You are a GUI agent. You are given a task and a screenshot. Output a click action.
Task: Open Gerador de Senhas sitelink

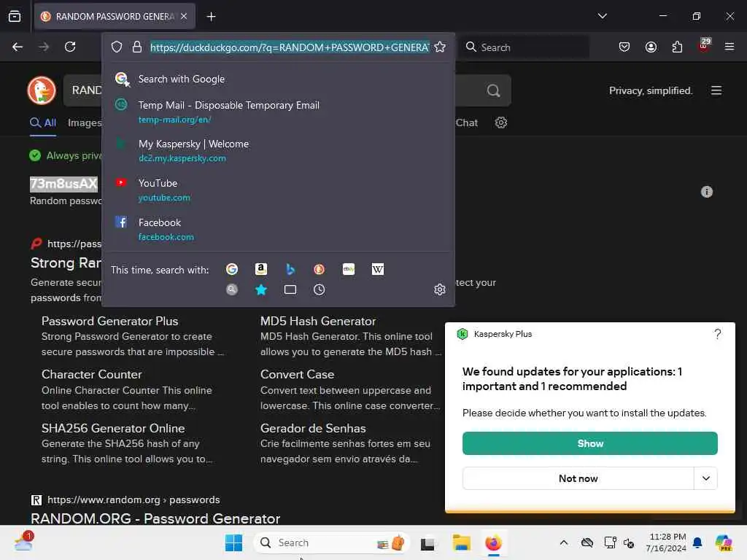(313, 429)
